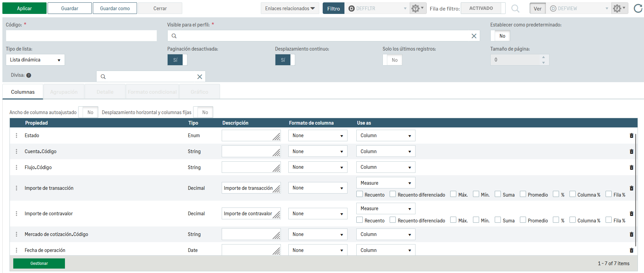Delete the Estado column row
The height and width of the screenshot is (273, 644).
[631, 135]
